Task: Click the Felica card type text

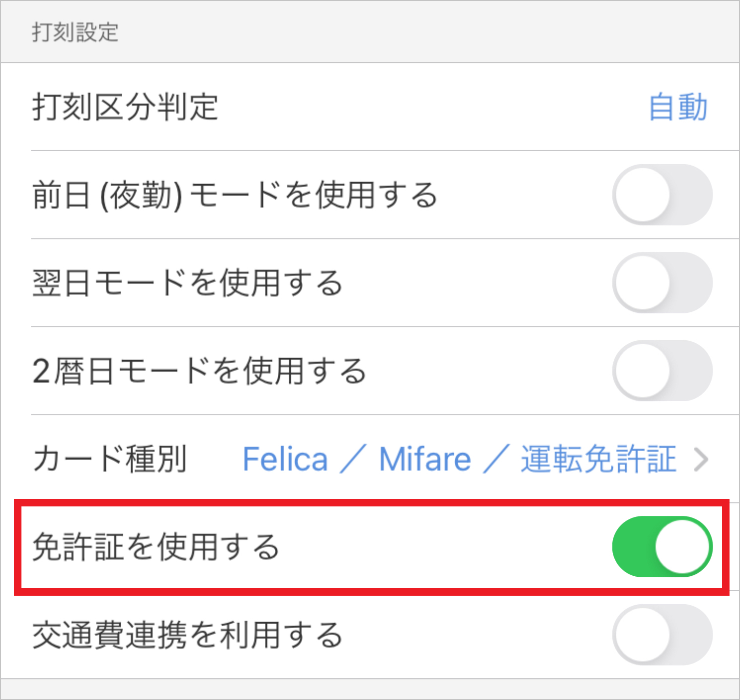Action: (285, 459)
